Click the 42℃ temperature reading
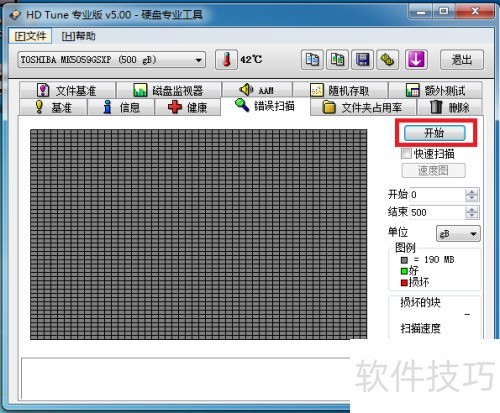500x413 pixels. click(251, 60)
